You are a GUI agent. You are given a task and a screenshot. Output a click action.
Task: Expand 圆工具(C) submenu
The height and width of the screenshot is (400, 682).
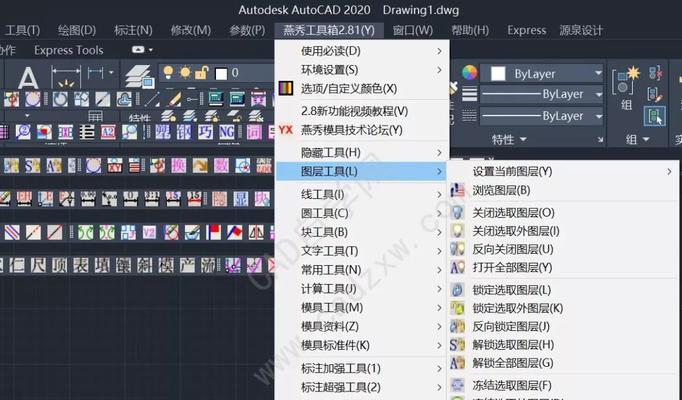tap(362, 213)
